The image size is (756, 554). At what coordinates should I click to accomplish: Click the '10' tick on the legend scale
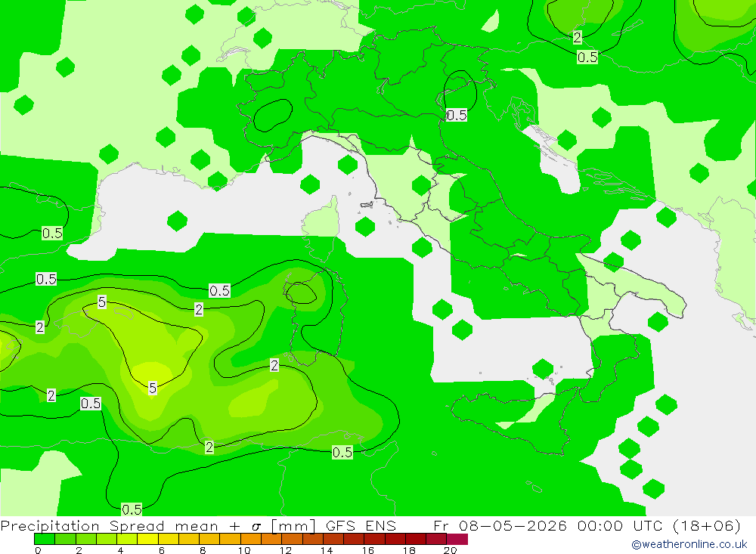244,550
